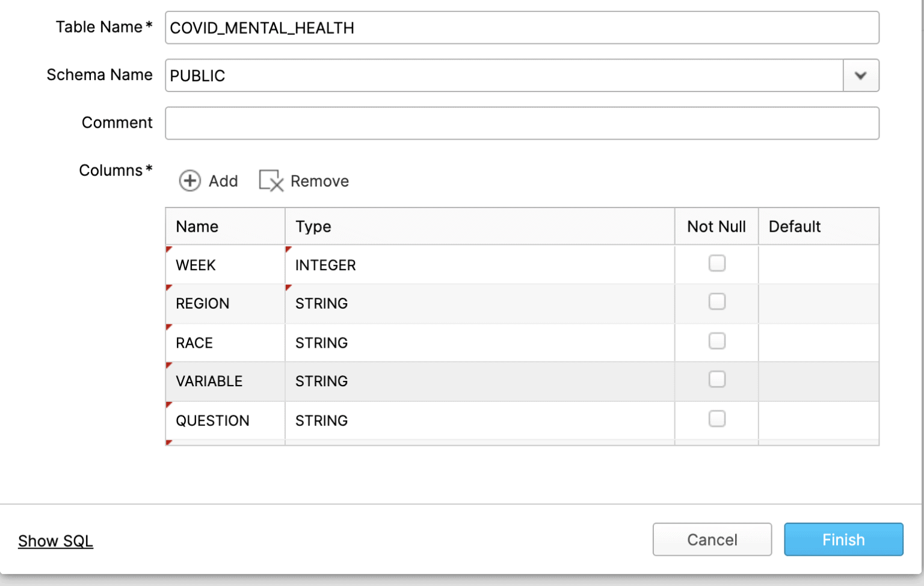The image size is (924, 586).
Task: Edit the STRING type for REGION
Action: (479, 303)
